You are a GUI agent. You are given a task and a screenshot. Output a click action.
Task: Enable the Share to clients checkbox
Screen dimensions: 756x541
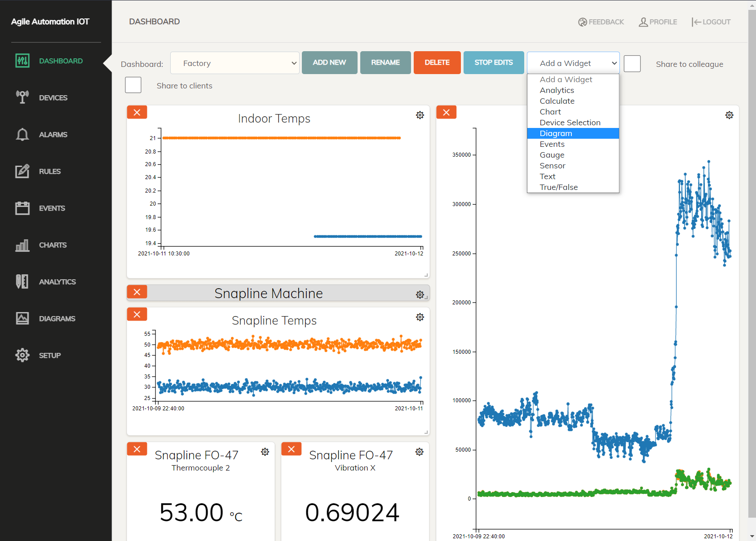click(133, 85)
